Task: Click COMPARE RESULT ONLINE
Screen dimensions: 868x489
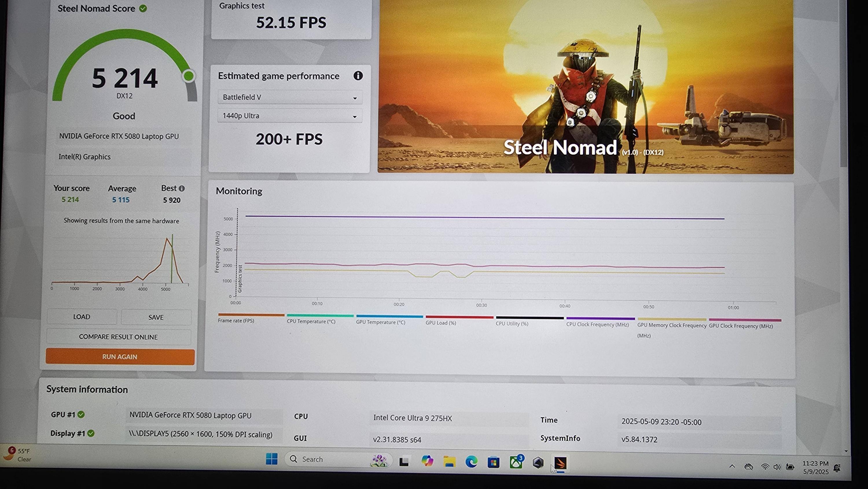Action: [118, 337]
